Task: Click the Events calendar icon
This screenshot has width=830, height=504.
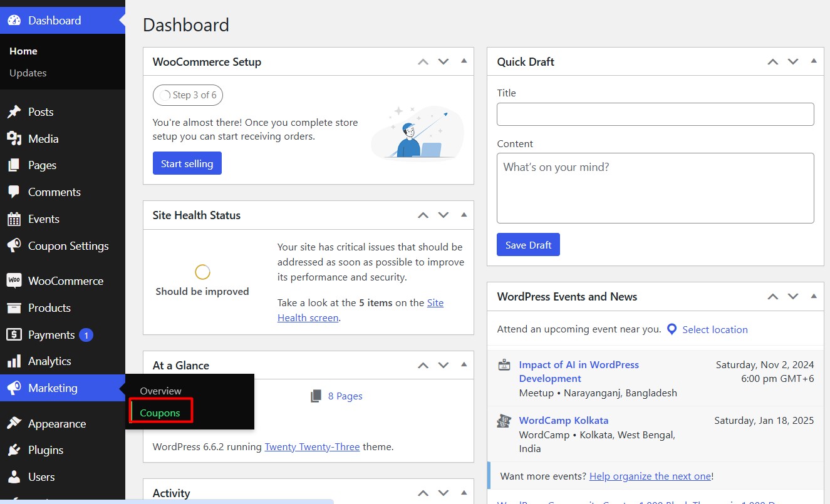Action: (x=14, y=219)
